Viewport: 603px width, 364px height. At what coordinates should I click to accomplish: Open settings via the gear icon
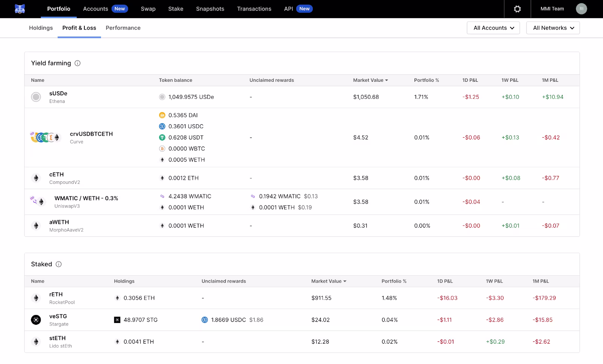pyautogui.click(x=517, y=9)
